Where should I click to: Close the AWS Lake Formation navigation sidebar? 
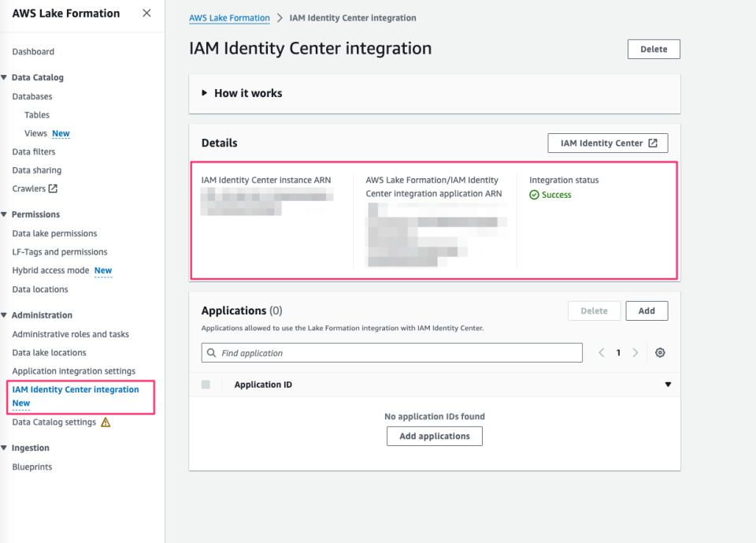click(146, 13)
